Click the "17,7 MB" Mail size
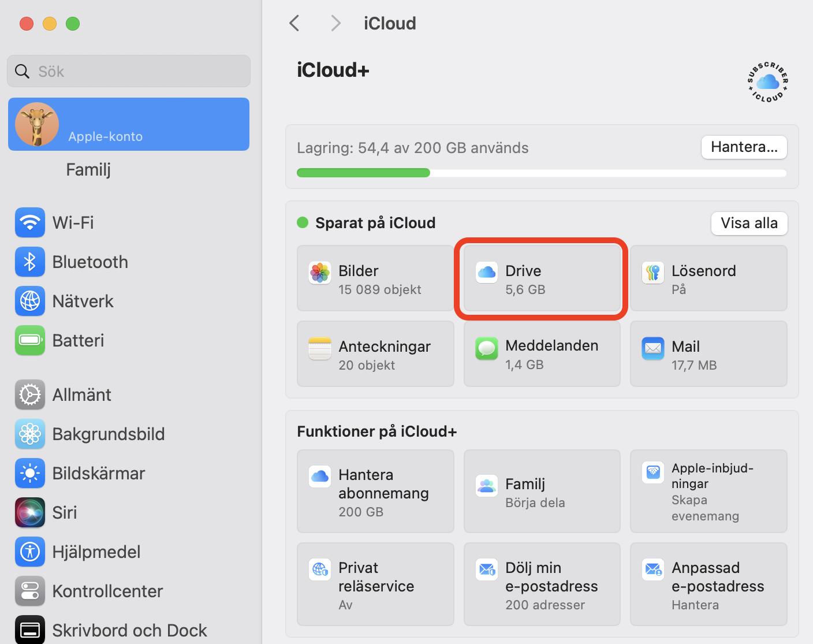This screenshot has width=813, height=644. (694, 365)
